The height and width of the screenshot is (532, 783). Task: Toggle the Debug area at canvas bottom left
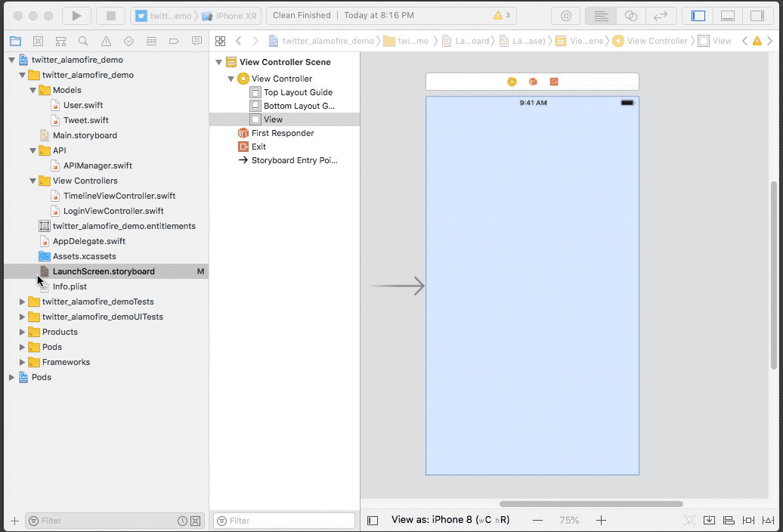tap(371, 520)
